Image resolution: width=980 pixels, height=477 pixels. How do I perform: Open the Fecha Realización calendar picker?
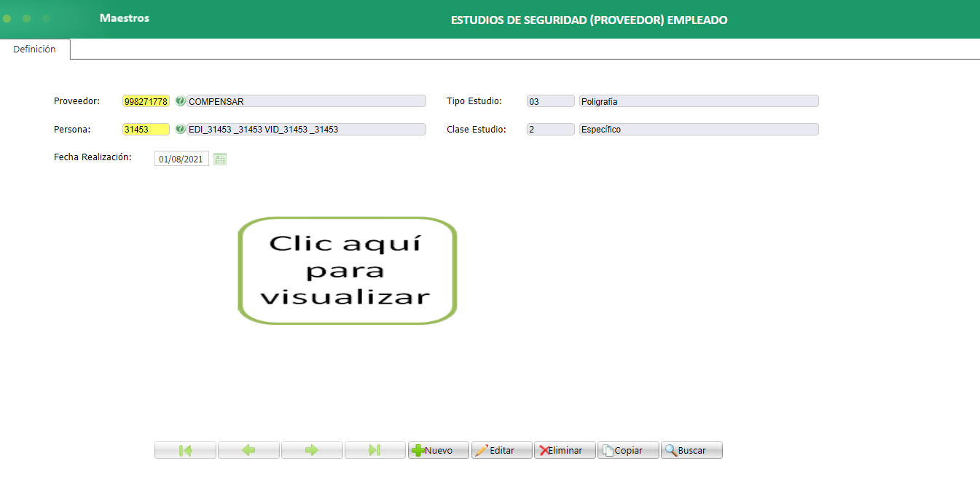click(220, 158)
